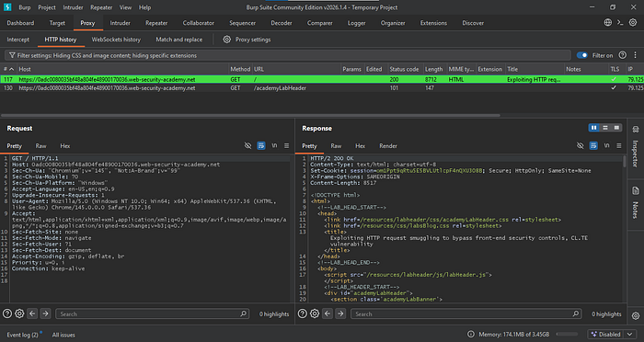Viewport: 644px width, 342px height.
Task: Switch Response view to Render
Action: pos(388,146)
